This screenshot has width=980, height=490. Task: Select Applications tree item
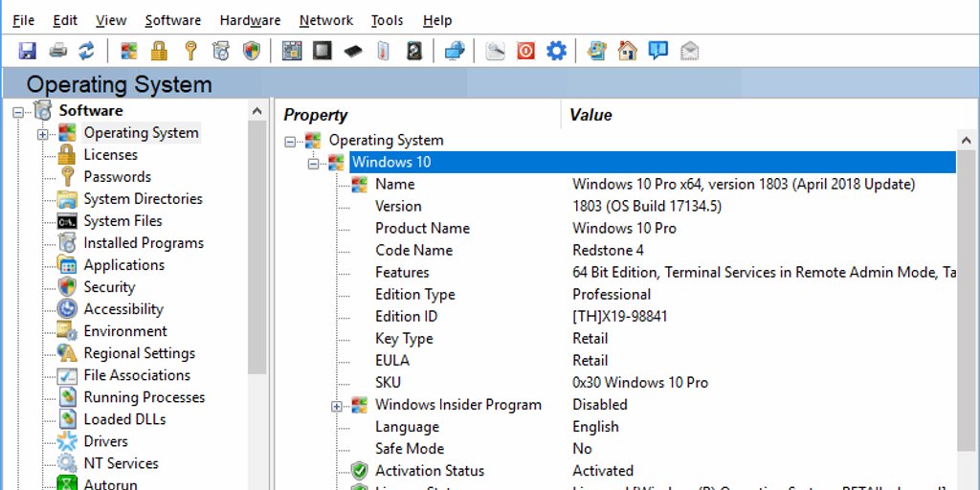[x=124, y=265]
